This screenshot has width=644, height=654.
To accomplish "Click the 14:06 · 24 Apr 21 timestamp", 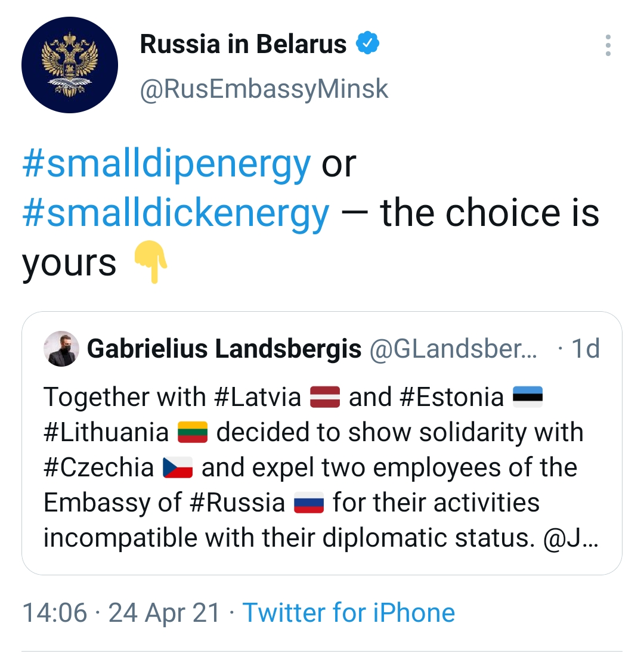I will pyautogui.click(x=121, y=613).
